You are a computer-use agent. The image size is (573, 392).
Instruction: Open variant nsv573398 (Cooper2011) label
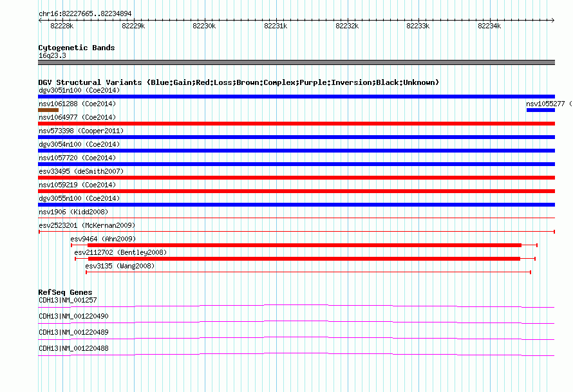tap(81, 131)
